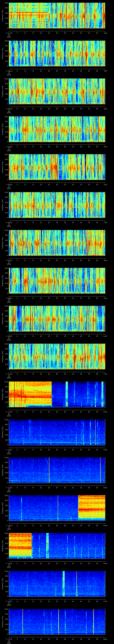
Task: Pick the spectrogram panel starting at 11:09:00
Action: click(x=57, y=318)
